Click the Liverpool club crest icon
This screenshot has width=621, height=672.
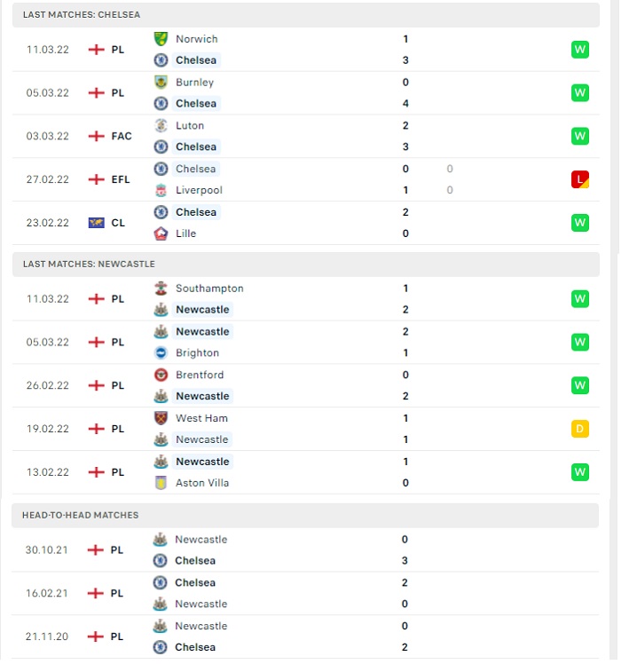[161, 190]
